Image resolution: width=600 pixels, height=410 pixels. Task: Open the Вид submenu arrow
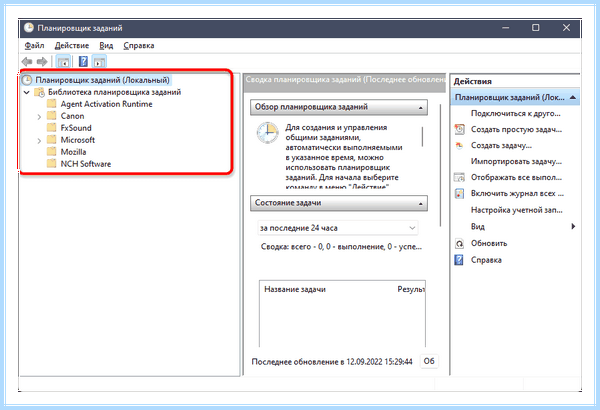point(573,226)
